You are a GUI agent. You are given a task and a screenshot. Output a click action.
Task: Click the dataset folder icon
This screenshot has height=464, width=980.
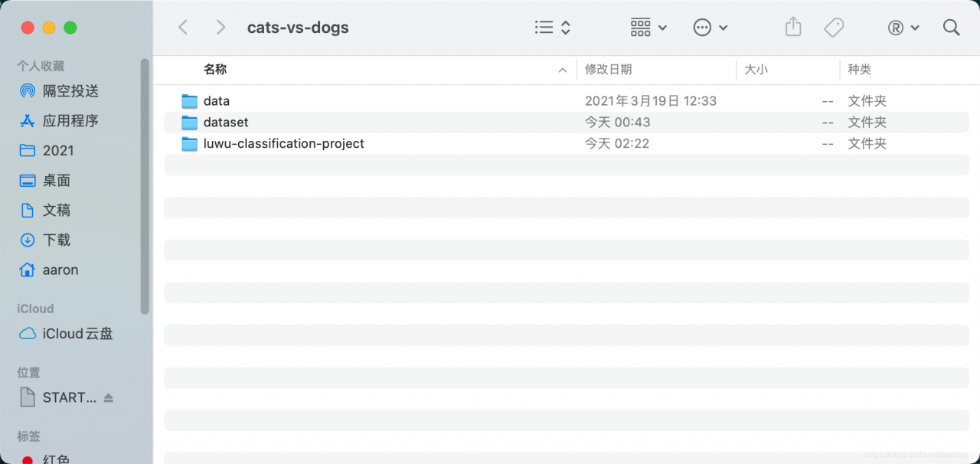pyautogui.click(x=190, y=123)
